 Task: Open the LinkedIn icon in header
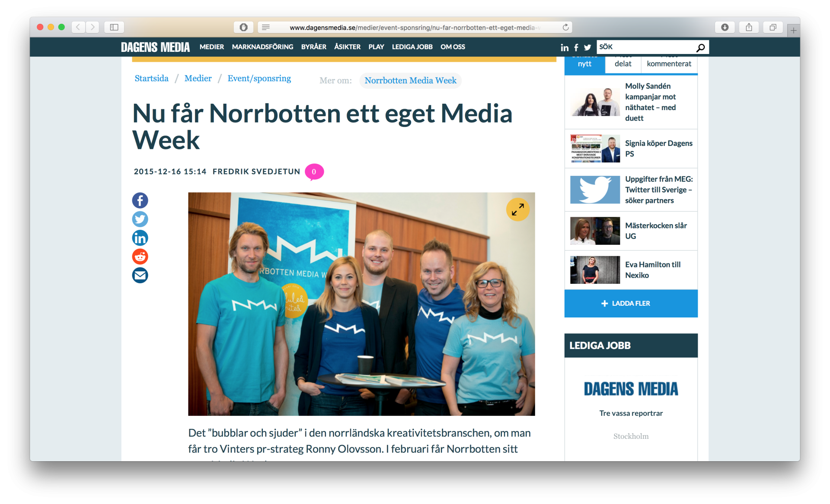[x=565, y=48]
